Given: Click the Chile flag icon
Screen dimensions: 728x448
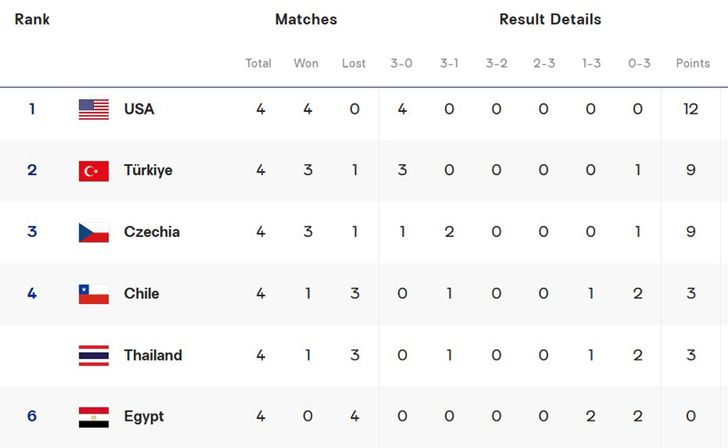Looking at the screenshot, I should point(94,294).
